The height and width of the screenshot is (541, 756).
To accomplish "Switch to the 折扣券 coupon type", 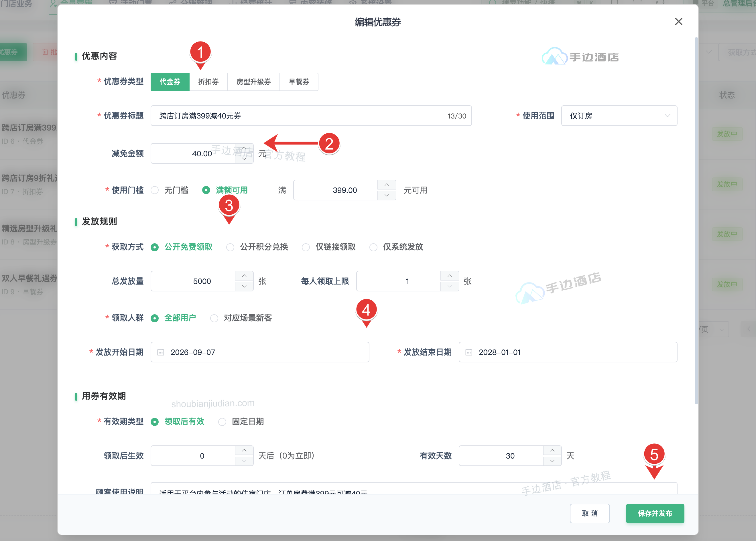I will (x=208, y=82).
